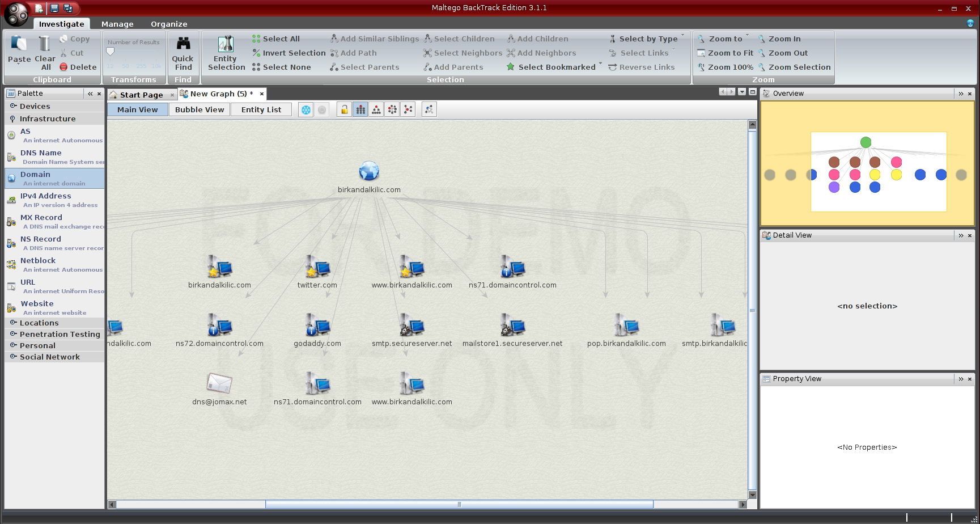The width and height of the screenshot is (980, 524).
Task: Select the smtp.secureserver.net MX entity
Action: (412, 325)
